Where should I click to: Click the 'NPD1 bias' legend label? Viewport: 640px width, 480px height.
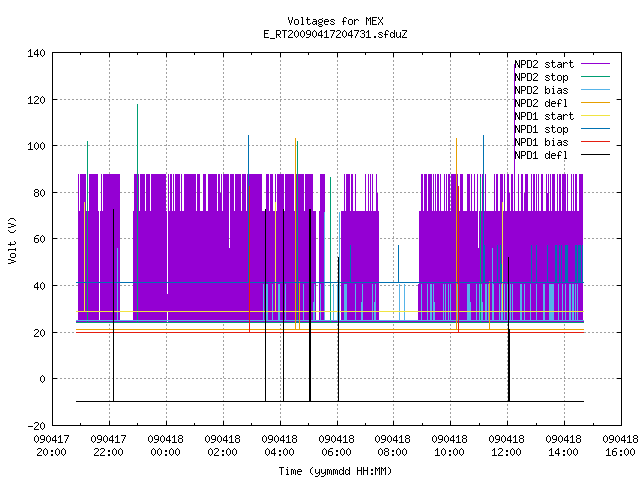(541, 142)
